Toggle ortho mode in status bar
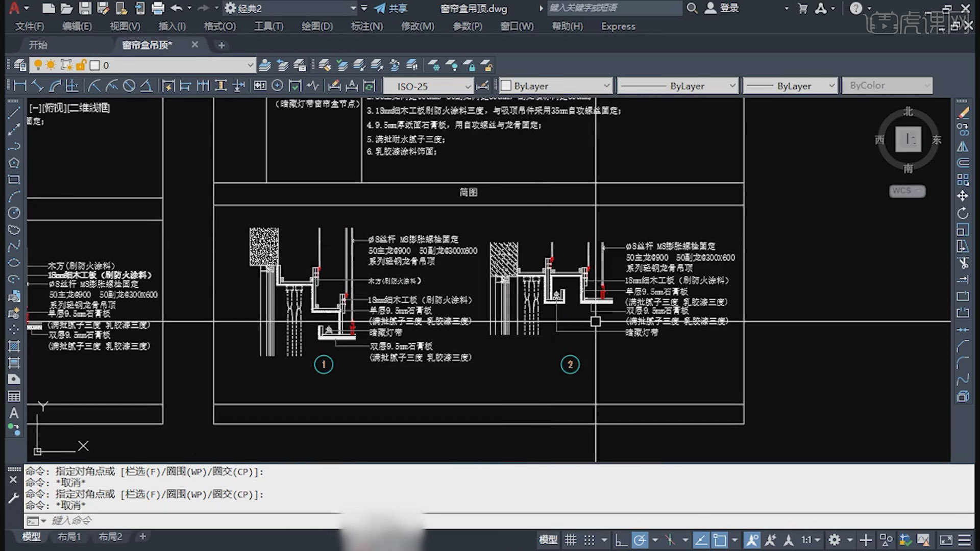 click(621, 540)
